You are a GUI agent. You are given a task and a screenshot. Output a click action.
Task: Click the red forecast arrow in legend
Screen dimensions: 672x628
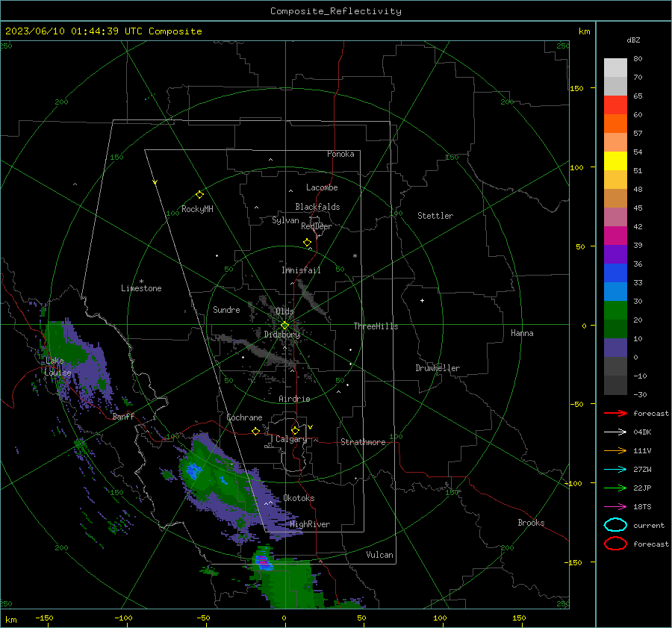[x=615, y=413]
